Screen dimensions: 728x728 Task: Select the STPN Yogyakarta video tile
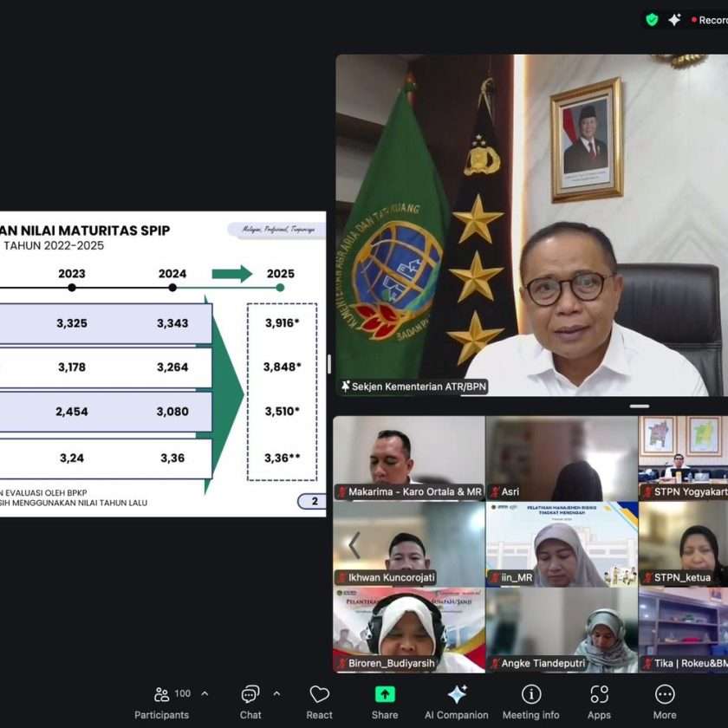point(683,458)
